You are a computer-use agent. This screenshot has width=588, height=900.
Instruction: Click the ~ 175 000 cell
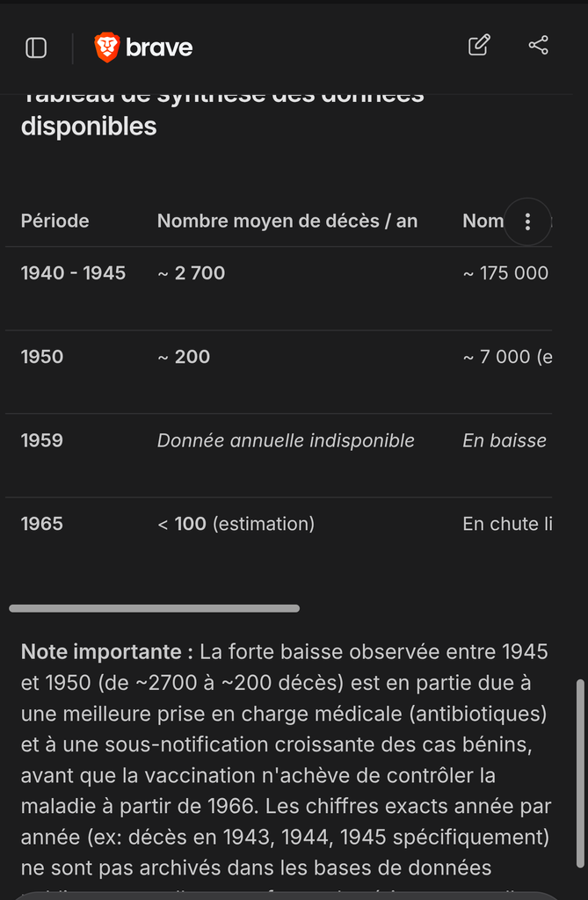click(506, 273)
